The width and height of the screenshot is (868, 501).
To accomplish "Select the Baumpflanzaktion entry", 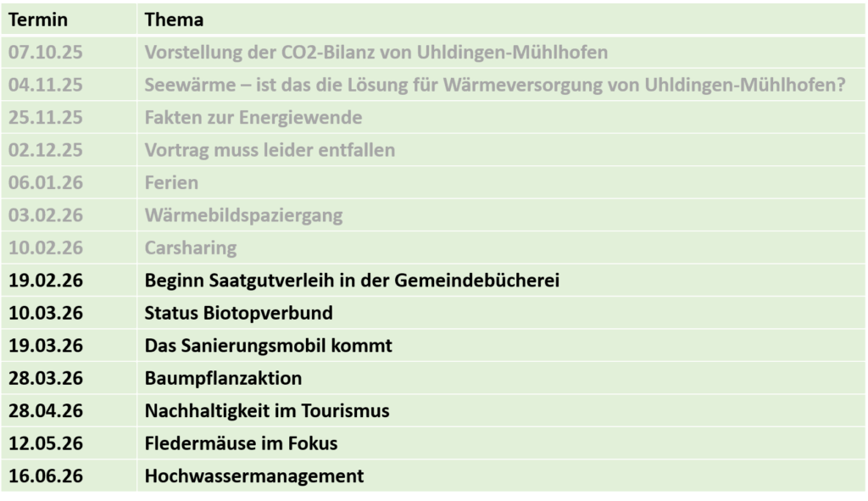I will 224,378.
